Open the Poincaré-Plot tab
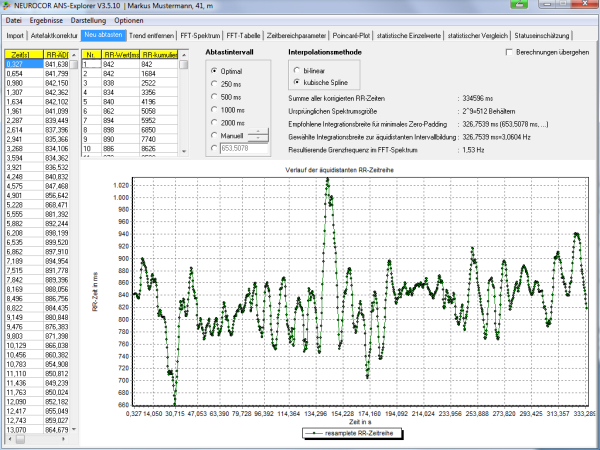The image size is (600, 450). click(351, 36)
